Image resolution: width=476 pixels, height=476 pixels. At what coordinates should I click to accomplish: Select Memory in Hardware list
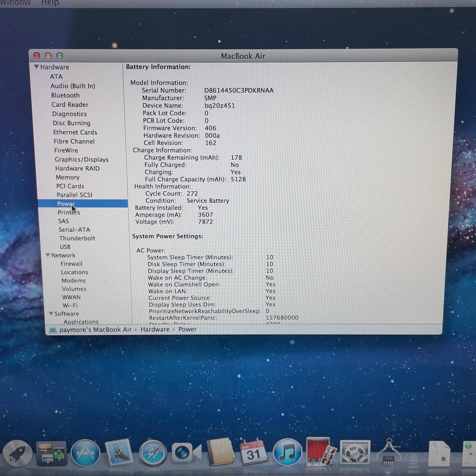click(67, 177)
